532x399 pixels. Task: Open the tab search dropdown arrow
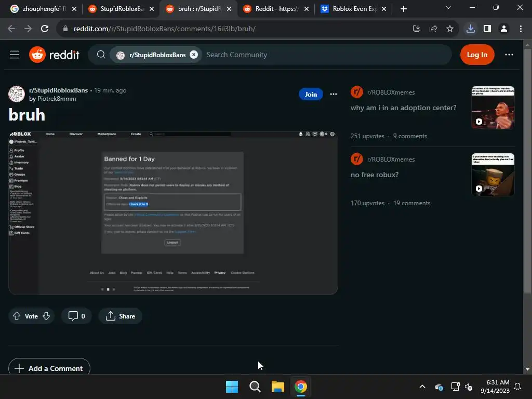pyautogui.click(x=448, y=7)
